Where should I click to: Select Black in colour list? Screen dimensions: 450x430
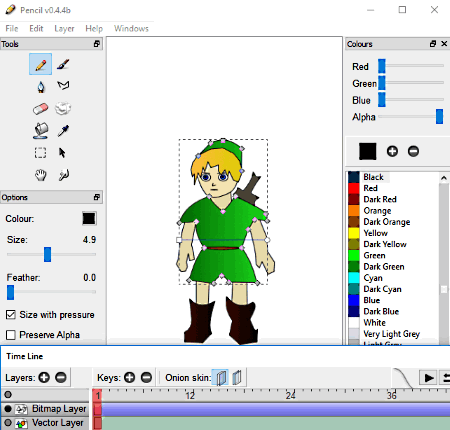pos(373,177)
